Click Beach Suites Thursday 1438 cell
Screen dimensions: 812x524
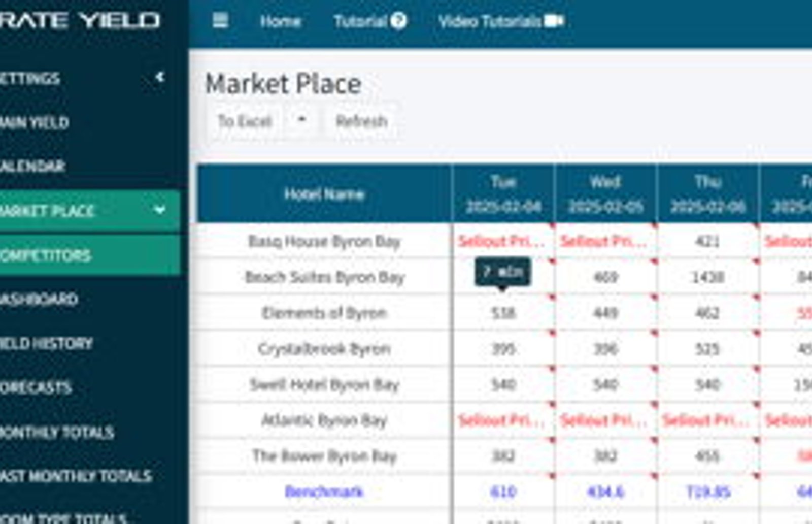[x=707, y=277]
